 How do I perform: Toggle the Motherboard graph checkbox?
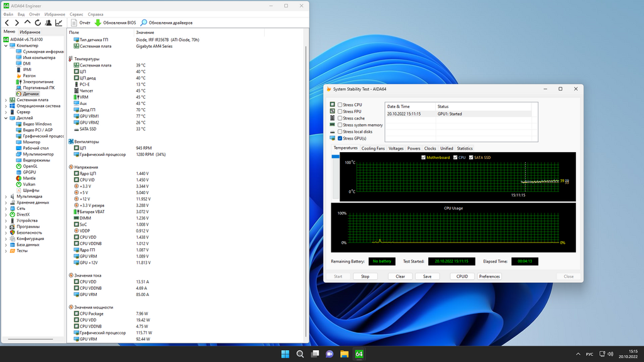click(423, 157)
